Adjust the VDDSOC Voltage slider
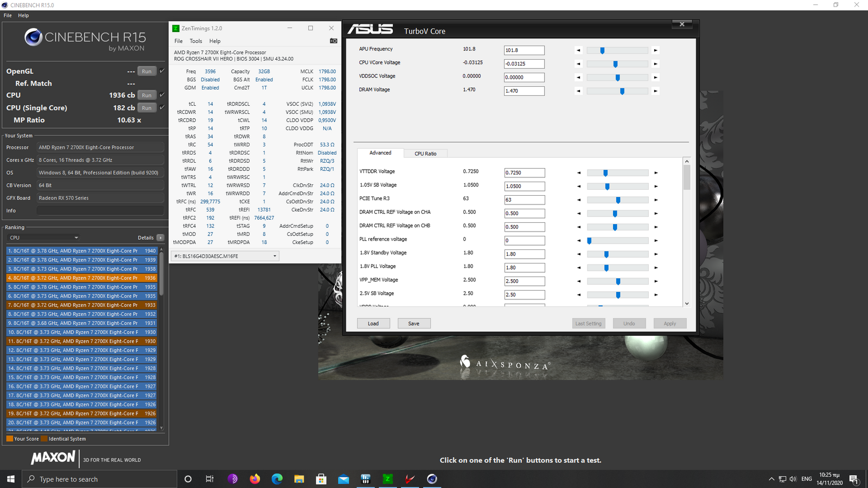 pyautogui.click(x=617, y=78)
